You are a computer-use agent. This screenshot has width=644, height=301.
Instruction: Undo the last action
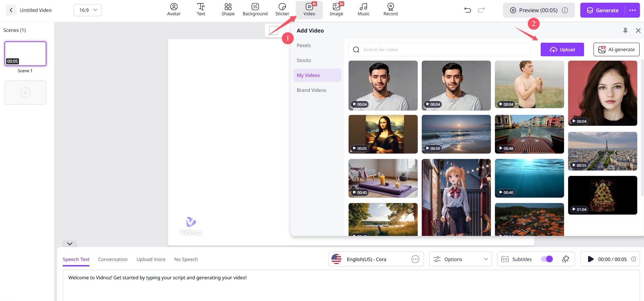(468, 10)
